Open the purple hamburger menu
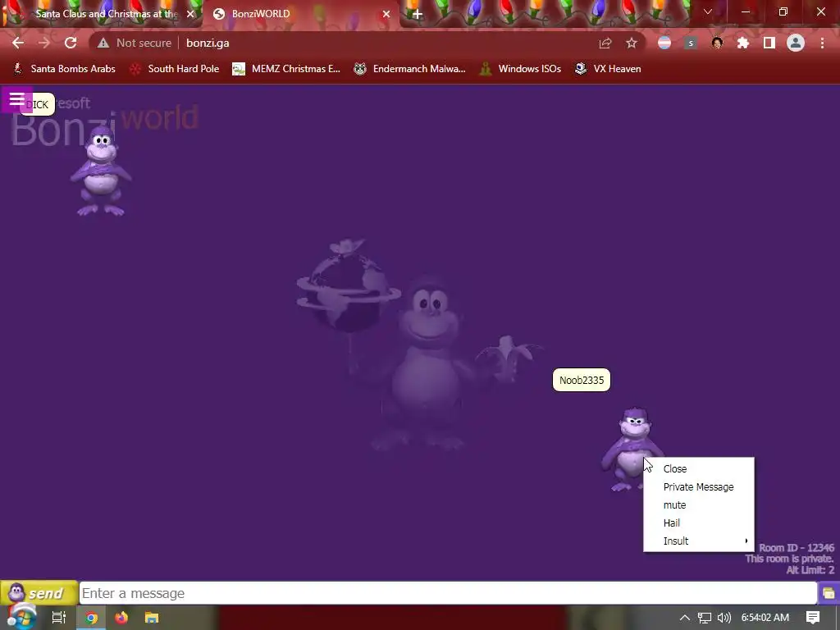 point(16,99)
